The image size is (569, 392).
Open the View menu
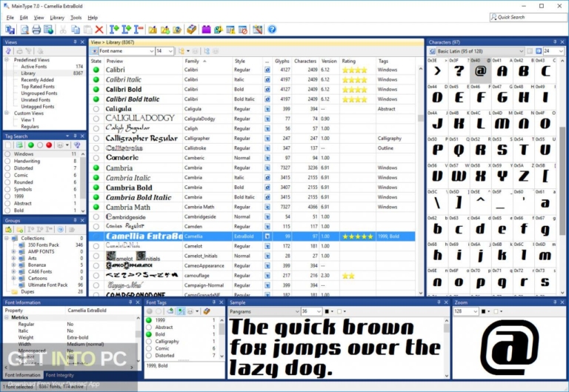click(39, 18)
